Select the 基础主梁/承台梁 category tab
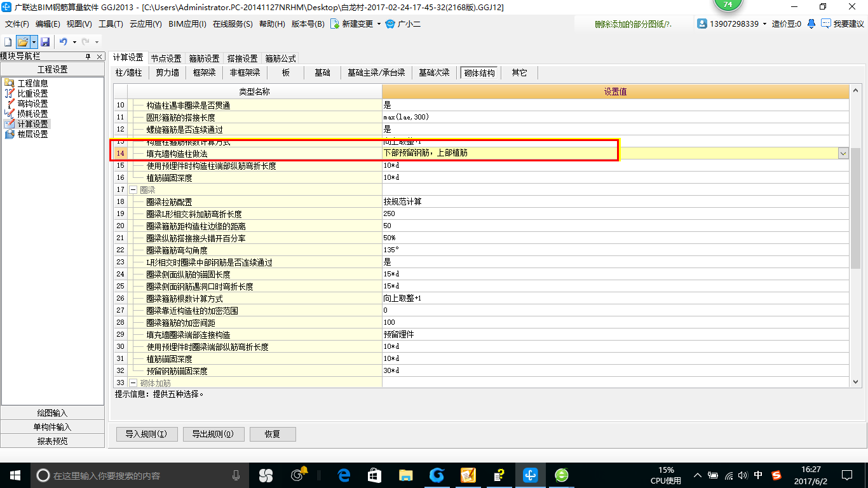Screen dimensions: 868x488 click(376, 73)
